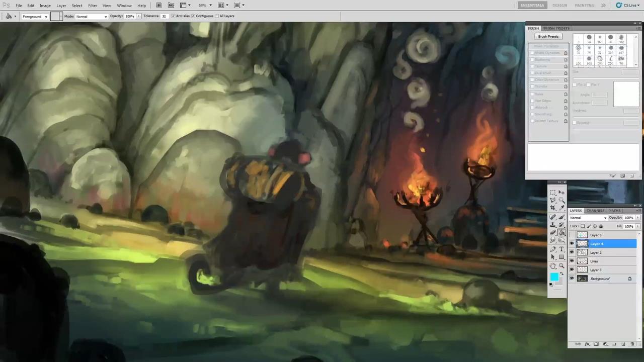Expand the layer Fill slider arrow
The height and width of the screenshot is (362, 644).
coord(637,226)
